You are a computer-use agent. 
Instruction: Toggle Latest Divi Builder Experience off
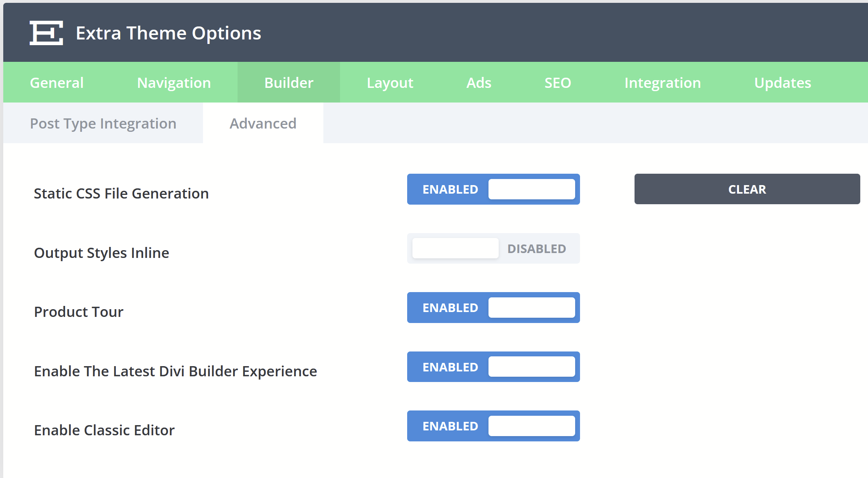click(493, 367)
